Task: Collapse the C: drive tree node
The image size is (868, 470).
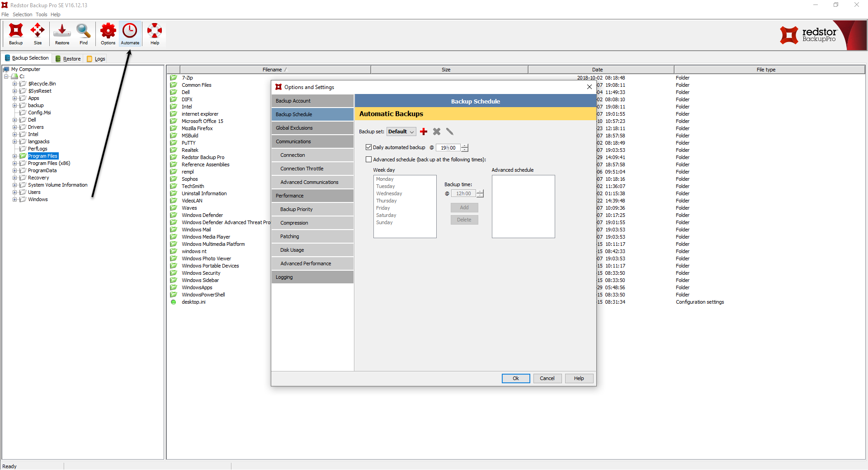Action: click(x=6, y=76)
